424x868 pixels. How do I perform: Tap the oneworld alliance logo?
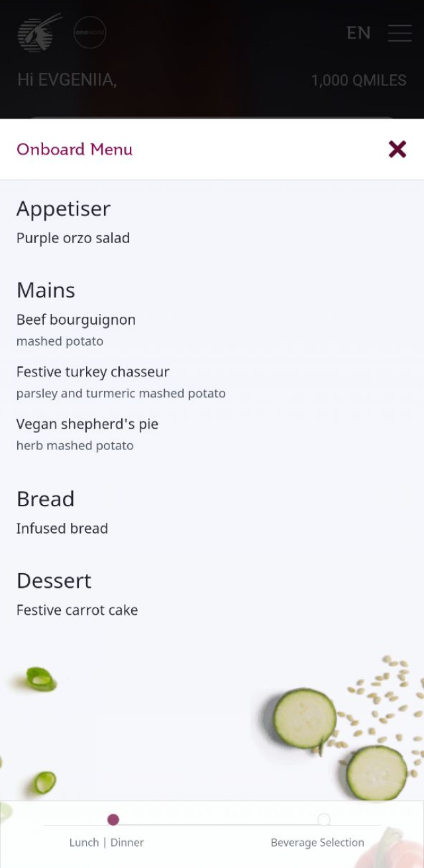90,32
